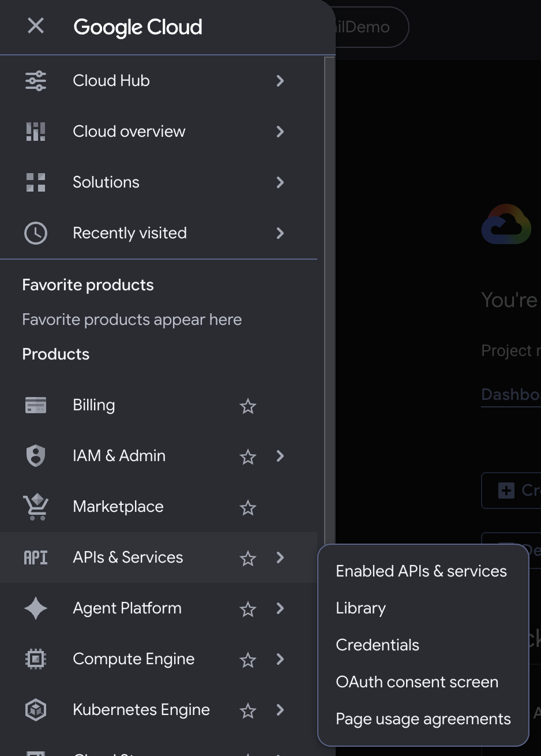This screenshot has width=541, height=756.
Task: Click the IAM & Admin shield icon
Action: [x=36, y=456]
